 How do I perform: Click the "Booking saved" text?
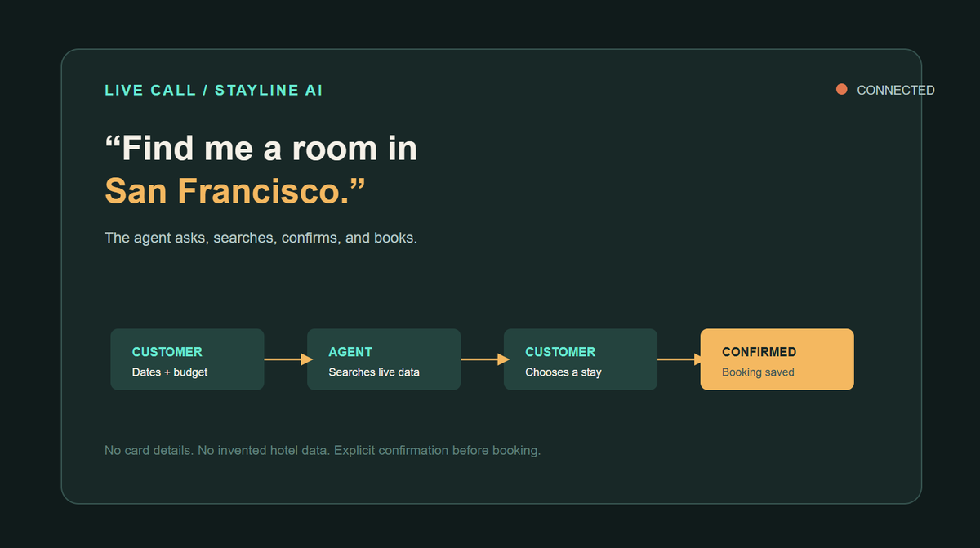[x=758, y=372]
